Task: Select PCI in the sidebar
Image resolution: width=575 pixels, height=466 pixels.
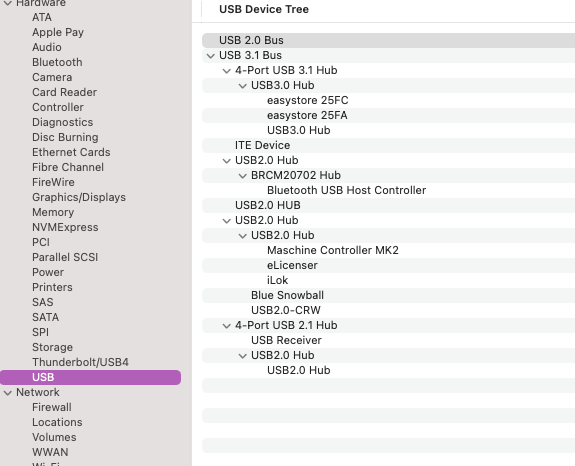Action: pyautogui.click(x=41, y=242)
